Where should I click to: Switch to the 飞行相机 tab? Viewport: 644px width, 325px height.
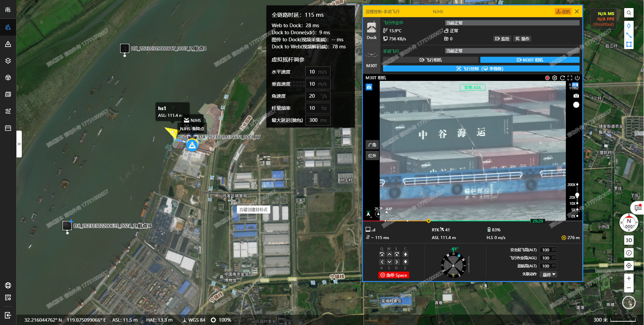[x=431, y=60]
